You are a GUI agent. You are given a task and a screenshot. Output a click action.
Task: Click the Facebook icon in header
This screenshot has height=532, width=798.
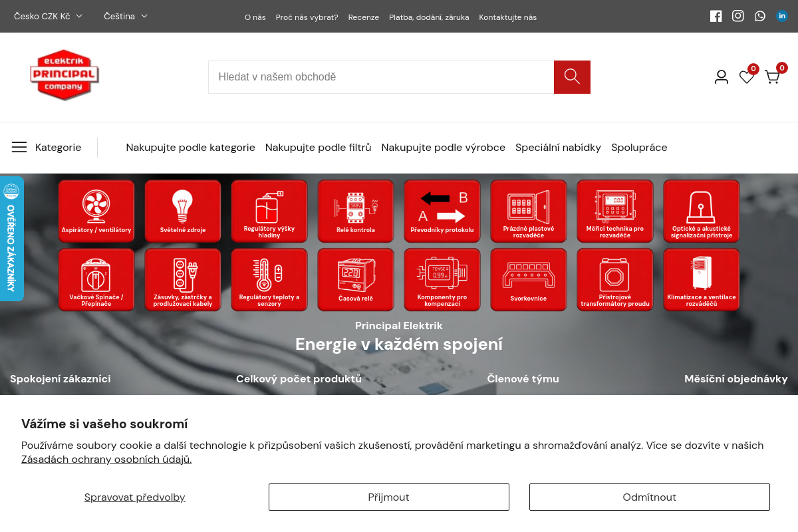pos(716,16)
